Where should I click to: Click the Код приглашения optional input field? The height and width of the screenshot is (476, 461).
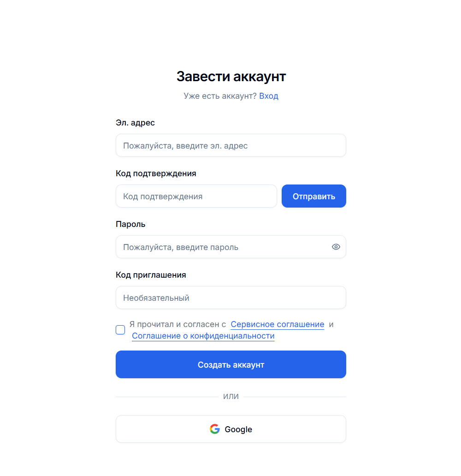click(230, 297)
